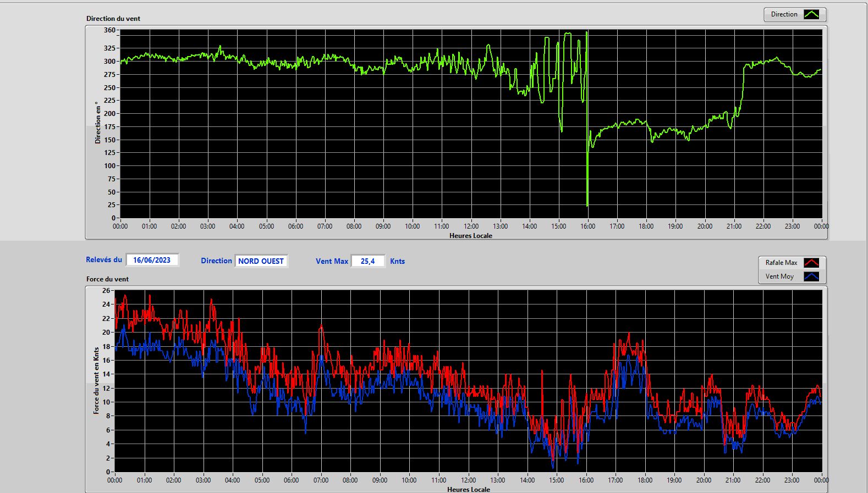
Task: Click the Direction legend label at top right
Action: [x=784, y=14]
